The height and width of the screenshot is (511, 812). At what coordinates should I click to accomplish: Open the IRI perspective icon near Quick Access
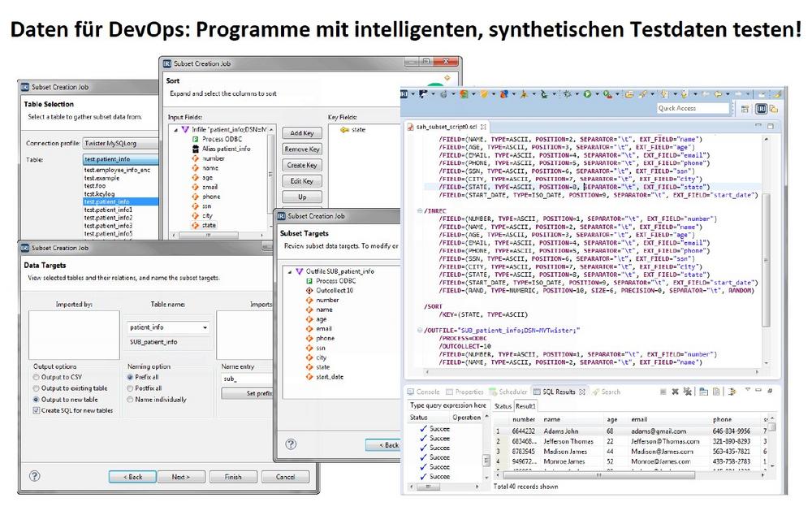click(761, 108)
